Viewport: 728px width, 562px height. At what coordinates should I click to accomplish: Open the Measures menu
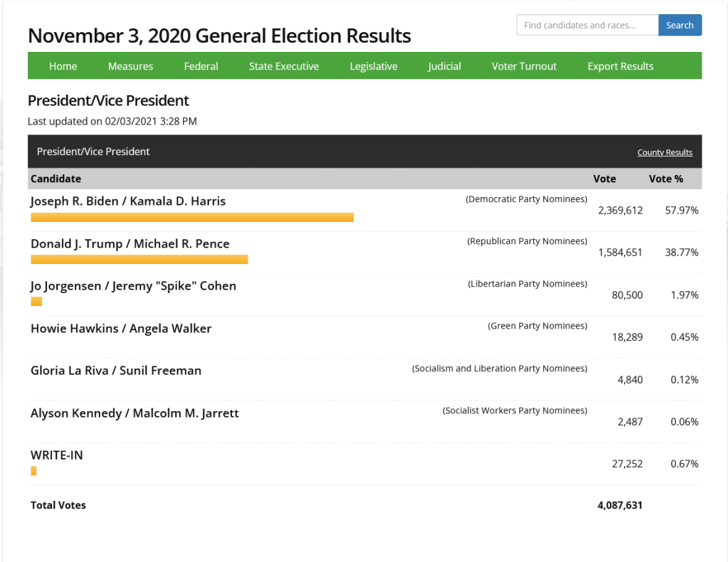[130, 66]
